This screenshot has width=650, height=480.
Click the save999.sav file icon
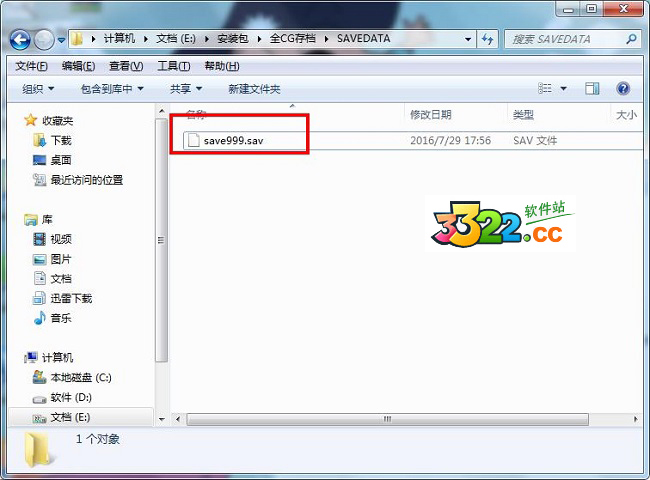click(193, 140)
